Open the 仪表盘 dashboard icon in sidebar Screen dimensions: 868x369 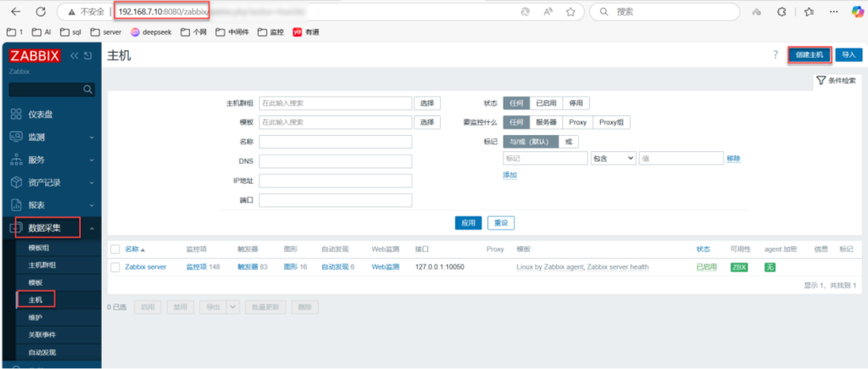[16, 115]
